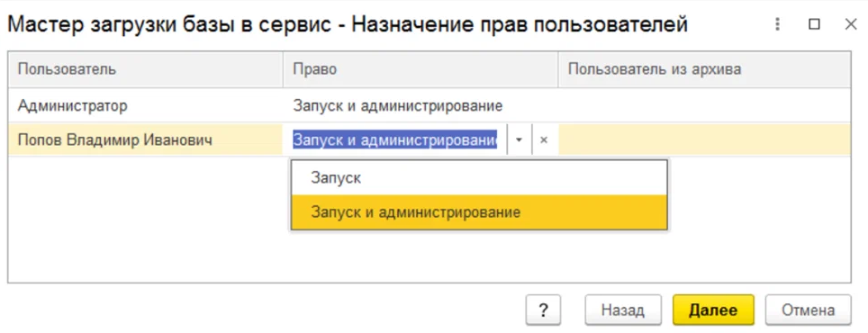Screen dimensions: 868x333
Task: Click the question mark help button
Action: [543, 310]
